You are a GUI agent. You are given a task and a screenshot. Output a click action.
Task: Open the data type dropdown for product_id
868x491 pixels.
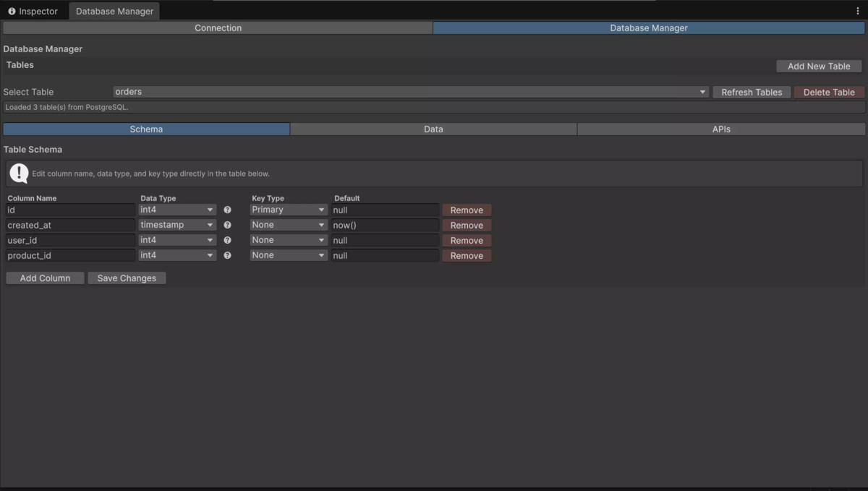click(177, 255)
